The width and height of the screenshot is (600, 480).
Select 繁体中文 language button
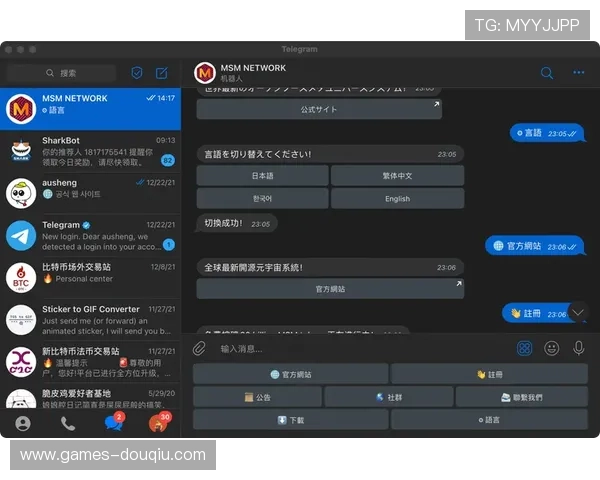tap(397, 176)
